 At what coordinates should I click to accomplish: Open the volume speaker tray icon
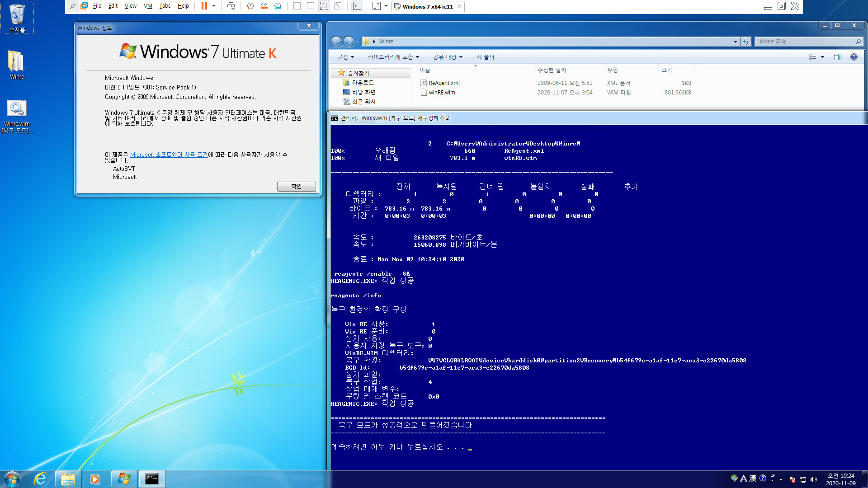pyautogui.click(x=814, y=479)
